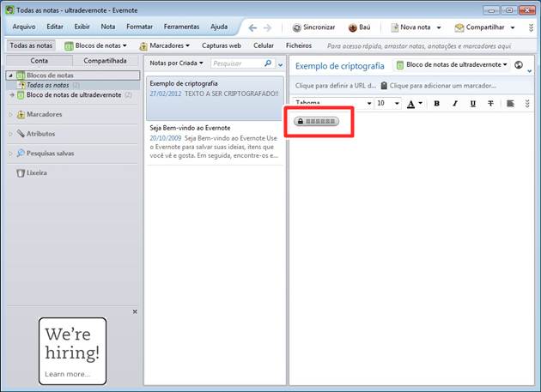541x392 pixels.
Task: Expand the Atributos tree section
Action: tap(10, 134)
